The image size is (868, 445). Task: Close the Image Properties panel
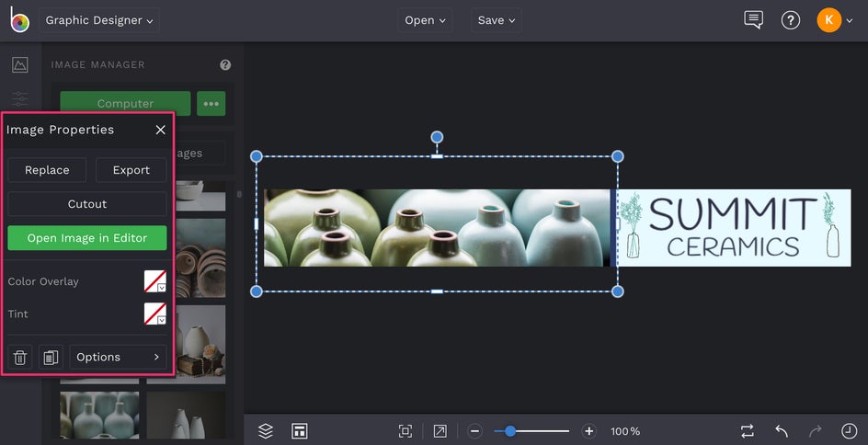(x=161, y=130)
